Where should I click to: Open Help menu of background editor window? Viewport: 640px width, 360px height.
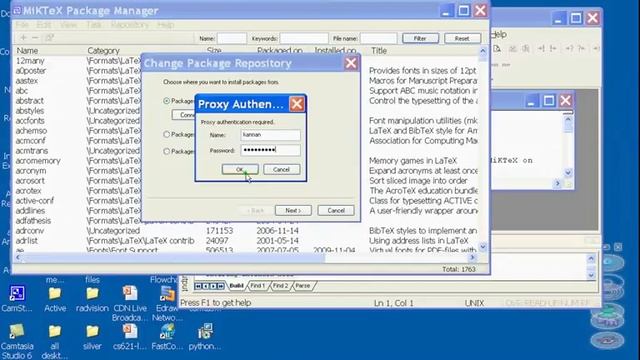(499, 35)
